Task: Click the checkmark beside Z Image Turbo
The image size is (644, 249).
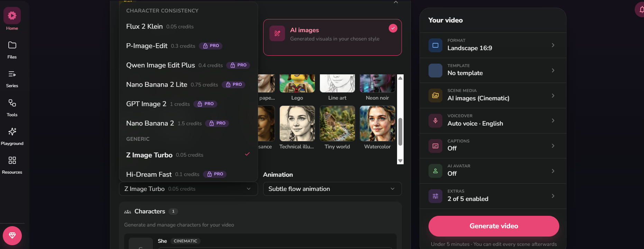Action: (247, 154)
